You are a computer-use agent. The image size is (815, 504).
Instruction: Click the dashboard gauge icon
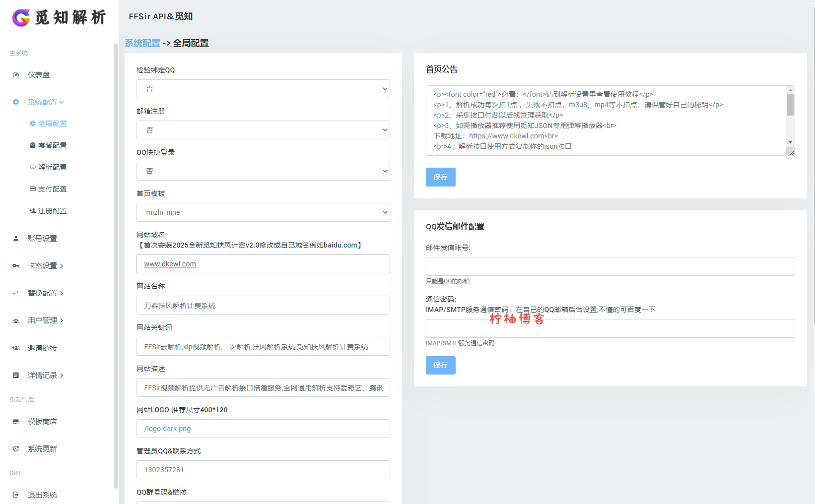point(16,75)
